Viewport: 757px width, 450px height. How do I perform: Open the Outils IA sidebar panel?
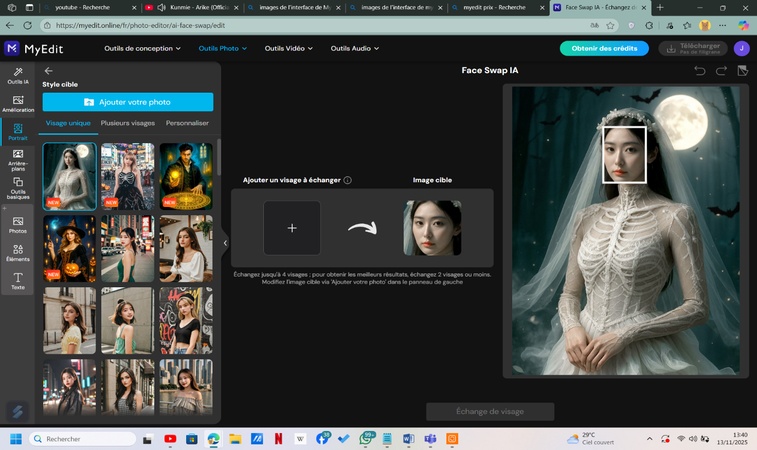pos(17,73)
